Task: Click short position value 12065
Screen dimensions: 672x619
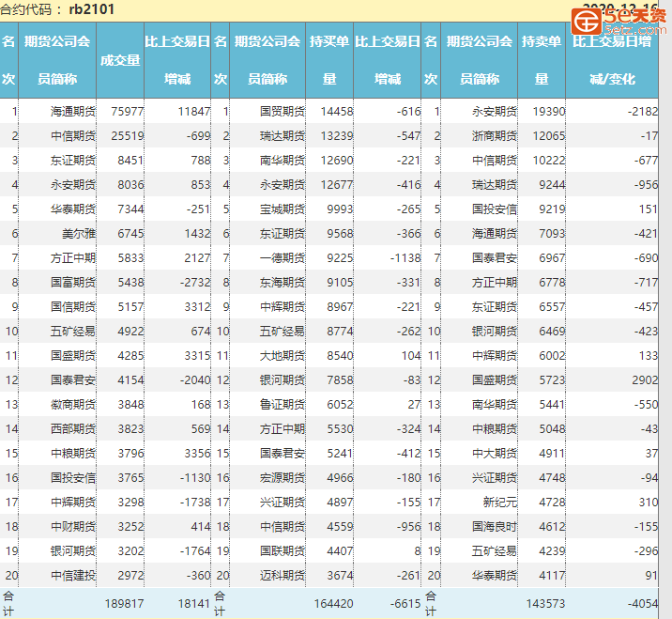Action: click(549, 136)
